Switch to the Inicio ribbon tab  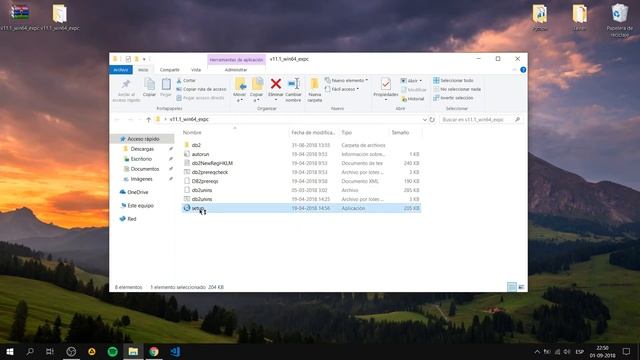point(143,70)
